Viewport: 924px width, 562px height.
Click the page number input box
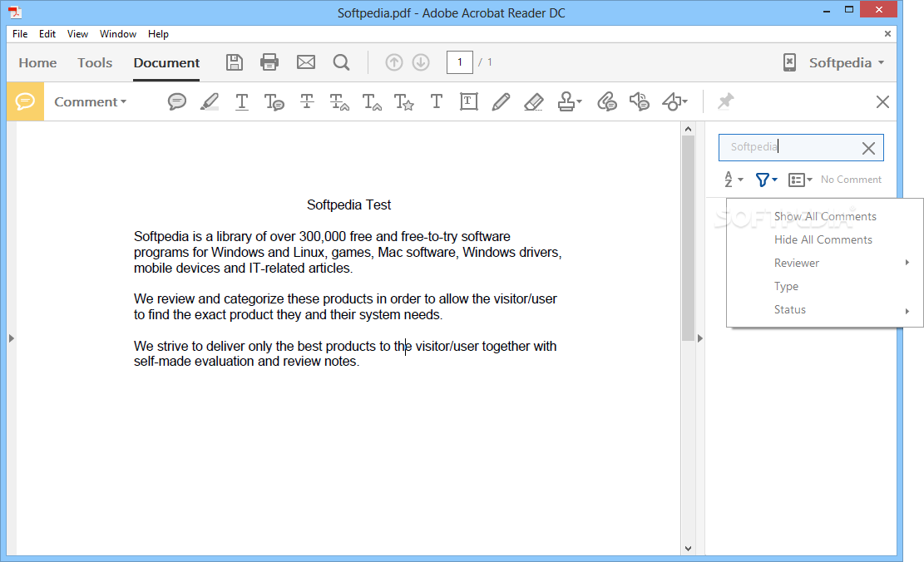pyautogui.click(x=460, y=62)
